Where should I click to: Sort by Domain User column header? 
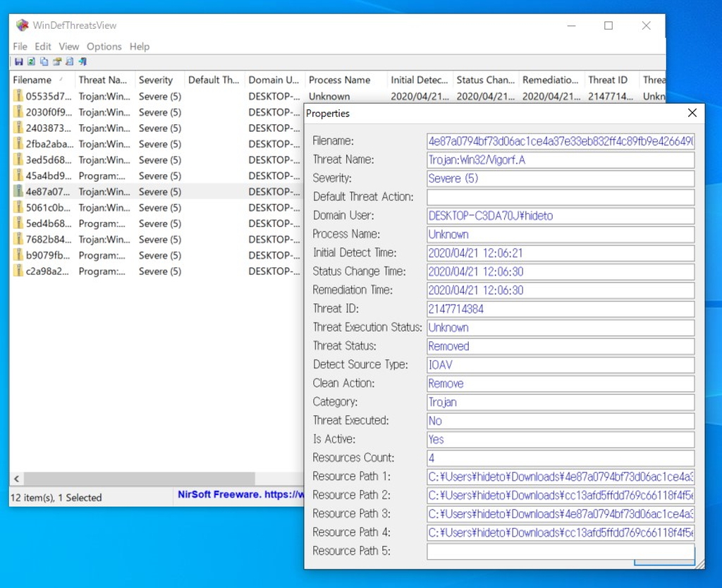click(x=275, y=80)
